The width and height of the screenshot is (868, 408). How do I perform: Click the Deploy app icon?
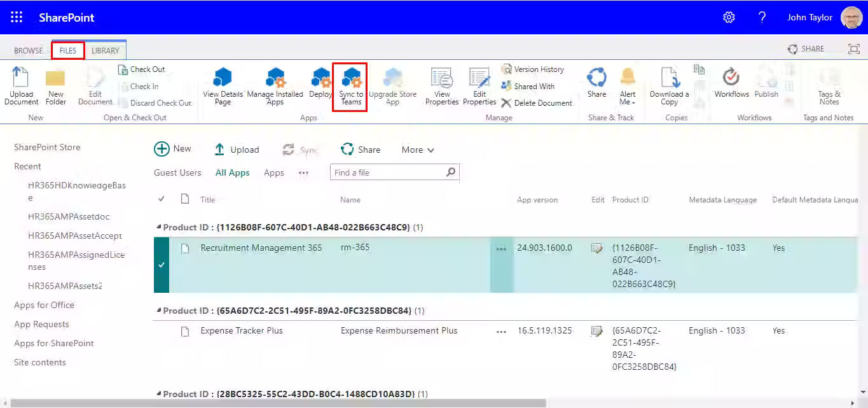(x=320, y=79)
